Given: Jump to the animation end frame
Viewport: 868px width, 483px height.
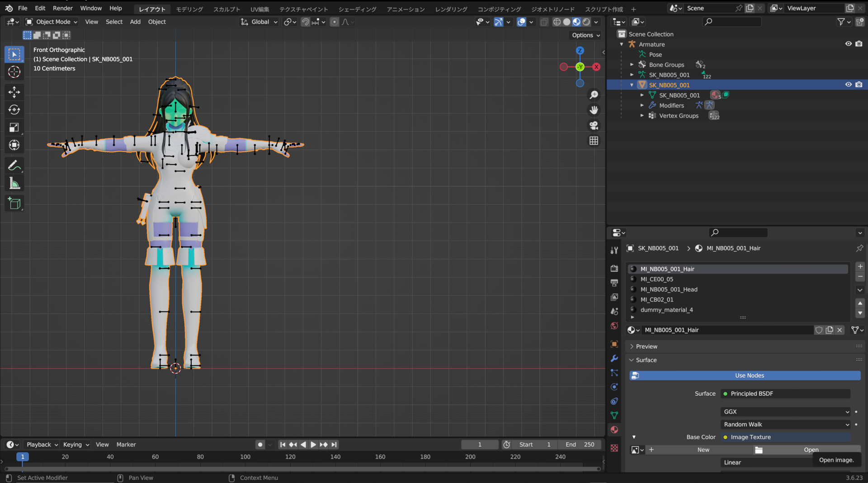Looking at the screenshot, I should point(334,445).
